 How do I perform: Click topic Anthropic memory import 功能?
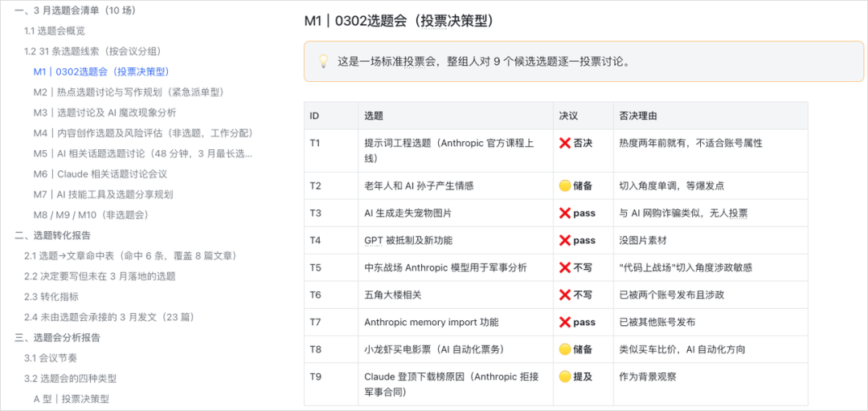pyautogui.click(x=432, y=322)
